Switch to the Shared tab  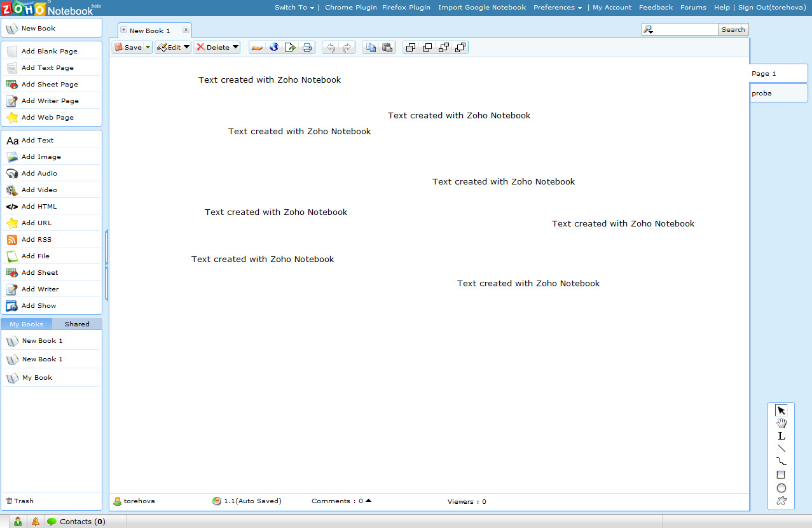click(77, 324)
